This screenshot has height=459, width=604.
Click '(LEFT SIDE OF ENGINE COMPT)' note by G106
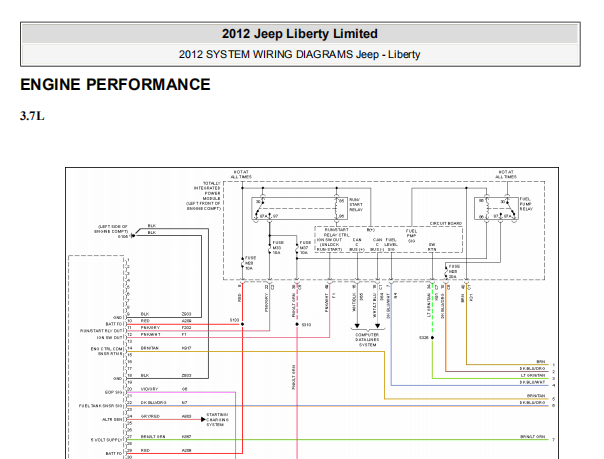click(x=111, y=229)
